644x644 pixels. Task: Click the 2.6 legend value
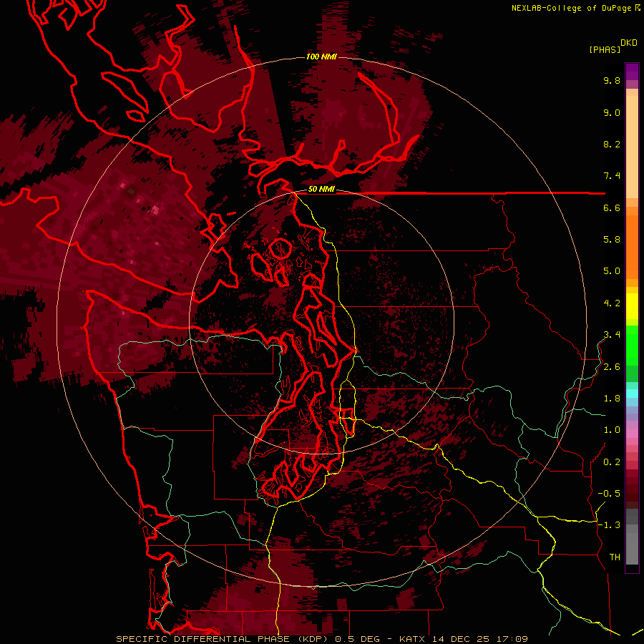pos(612,367)
